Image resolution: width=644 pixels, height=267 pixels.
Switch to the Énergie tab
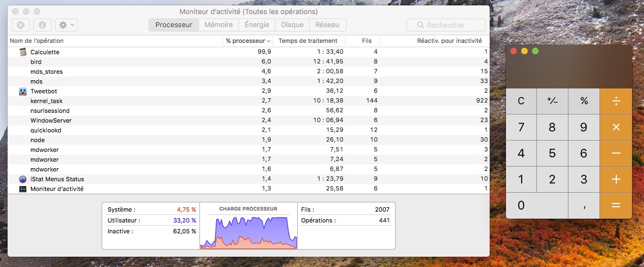pos(257,25)
